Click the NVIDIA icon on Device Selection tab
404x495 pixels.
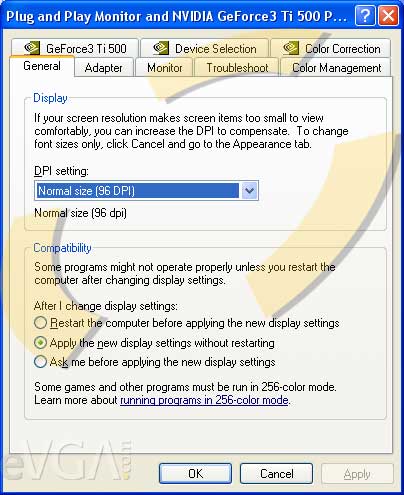161,48
